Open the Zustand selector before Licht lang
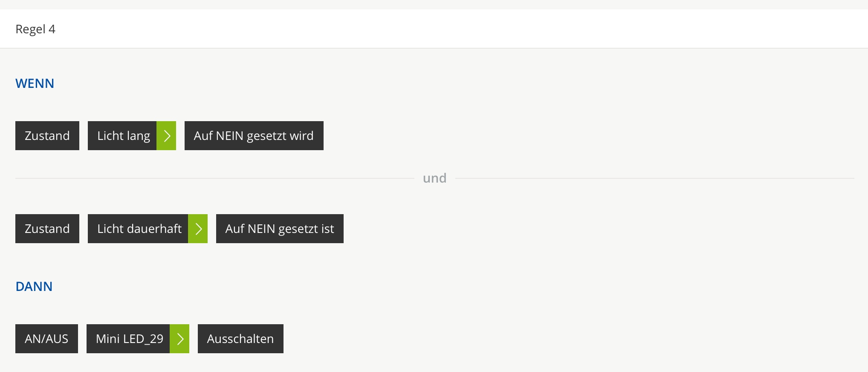Viewport: 868px width, 372px height. point(47,136)
